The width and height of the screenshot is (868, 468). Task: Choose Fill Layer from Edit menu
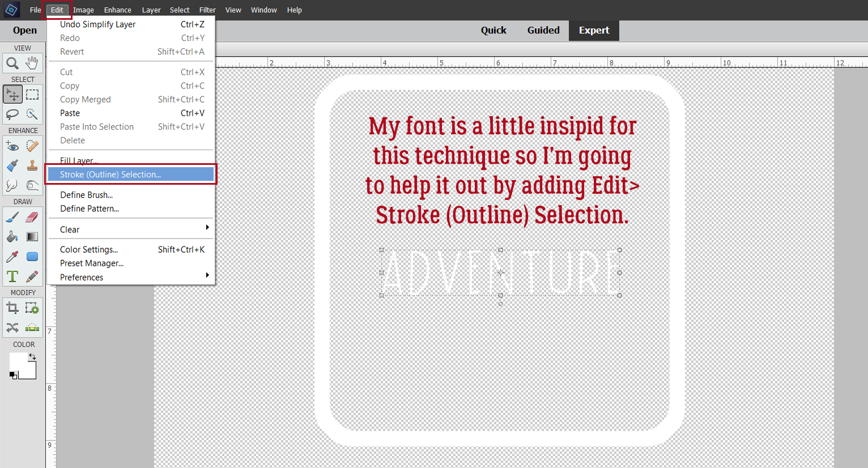pyautogui.click(x=131, y=161)
